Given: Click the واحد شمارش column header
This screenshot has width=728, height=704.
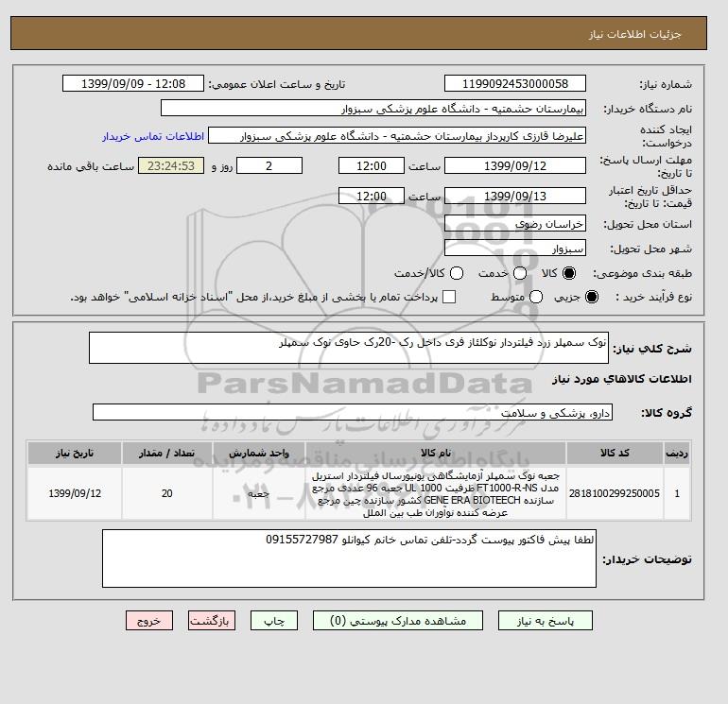Looking at the screenshot, I should coord(259,453).
